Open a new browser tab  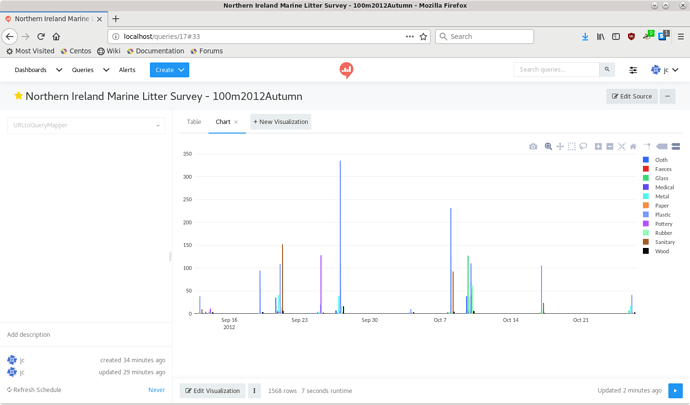(116, 18)
